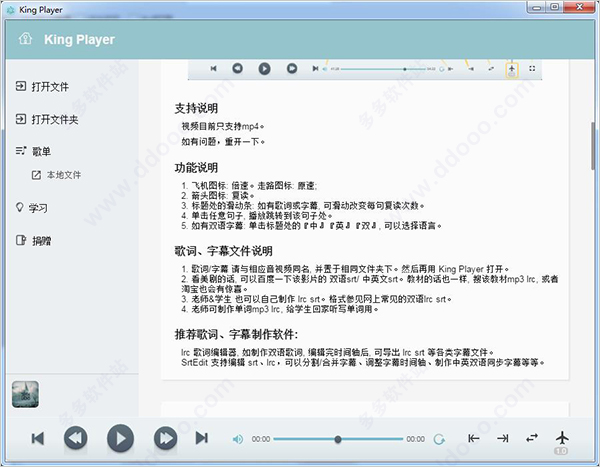Viewport: 600px width, 467px height.
Task: Click the home icon in header
Action: tap(25, 39)
